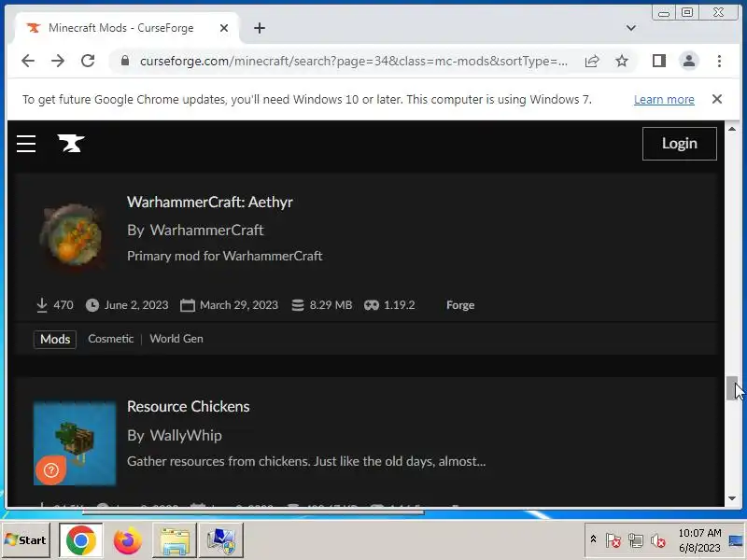Dismiss the Chrome update notification bar
Screen dimensions: 747x560
pos(716,99)
